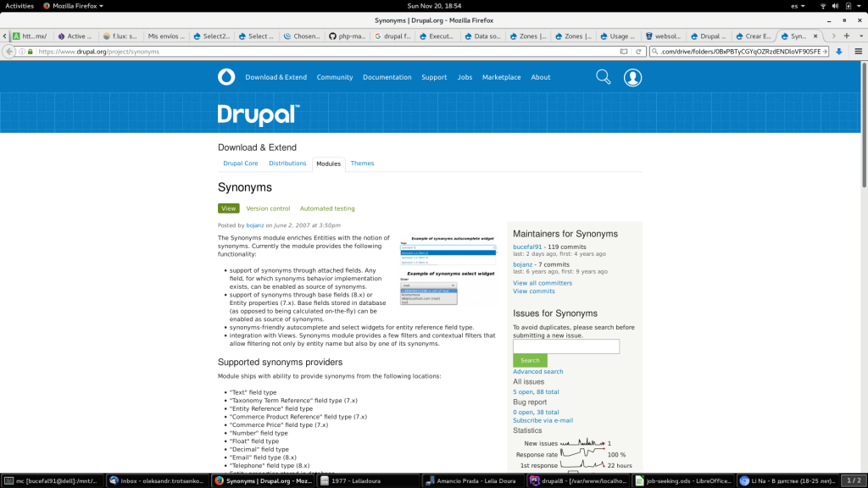The image size is (868, 488).
Task: Switch to the Chosen... browser tab
Action: click(x=303, y=36)
